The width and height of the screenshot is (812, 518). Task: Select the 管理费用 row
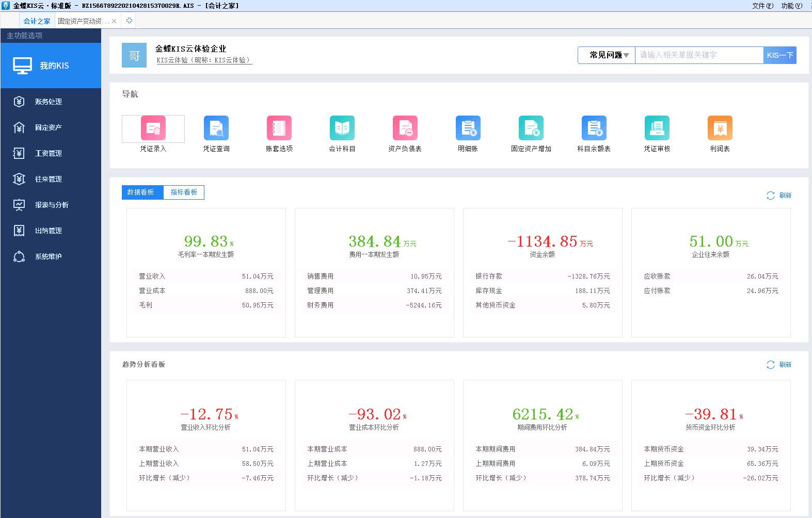coord(374,291)
